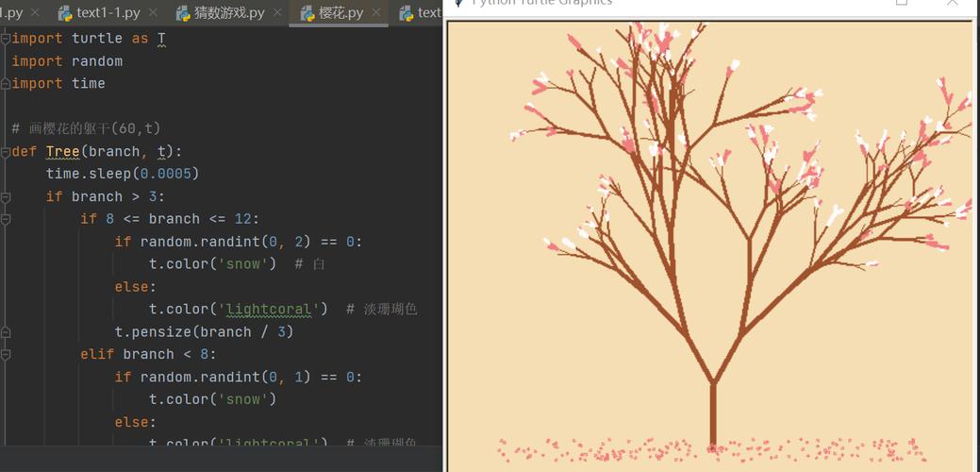Click the number '12' in '8 <= branch <= 12'

[x=242, y=219]
